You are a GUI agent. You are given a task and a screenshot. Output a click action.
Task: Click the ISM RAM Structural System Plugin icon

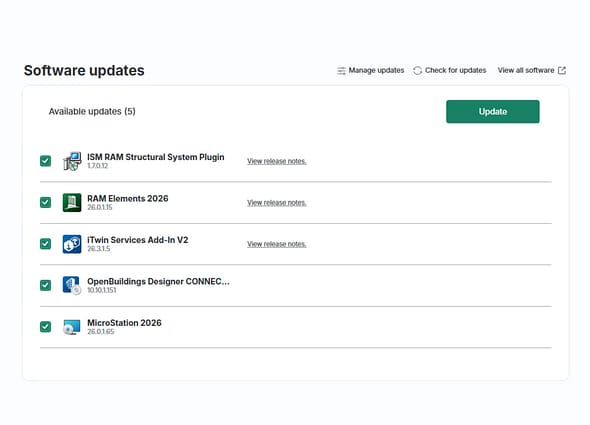coord(72,161)
